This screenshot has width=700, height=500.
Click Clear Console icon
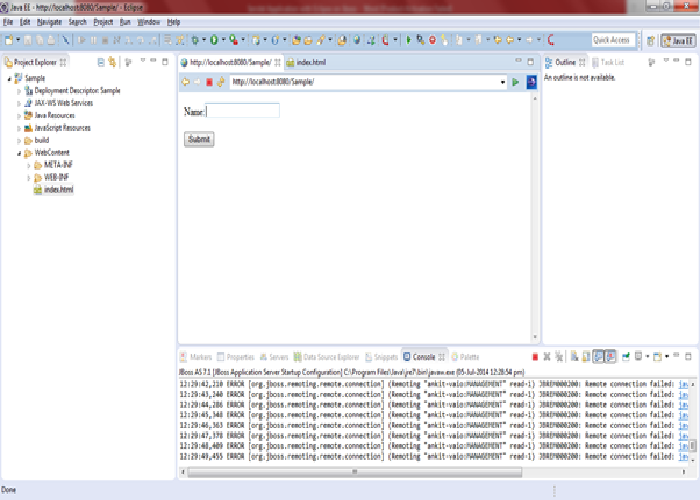(x=574, y=356)
